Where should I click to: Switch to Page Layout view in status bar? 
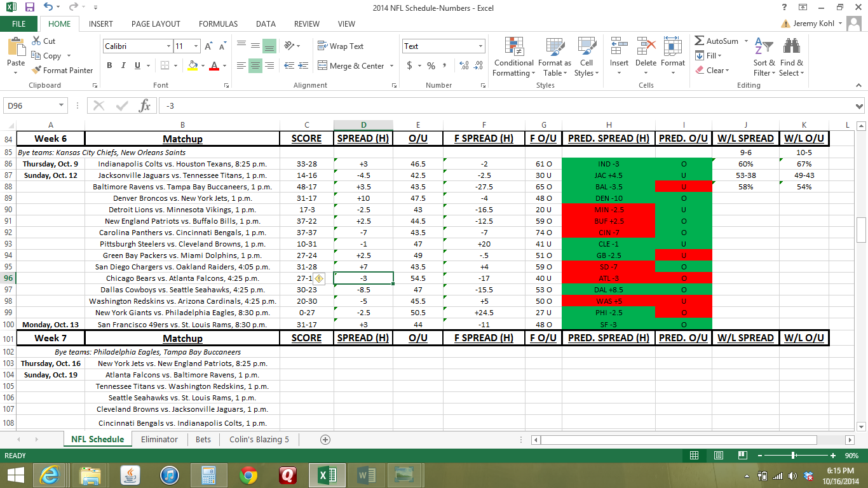718,456
